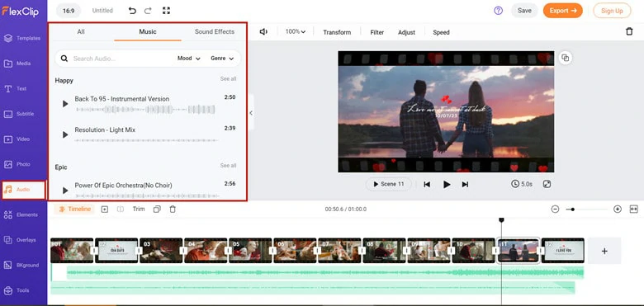Click the timeline zoom slider handle
The width and height of the screenshot is (644, 306).
pyautogui.click(x=572, y=209)
